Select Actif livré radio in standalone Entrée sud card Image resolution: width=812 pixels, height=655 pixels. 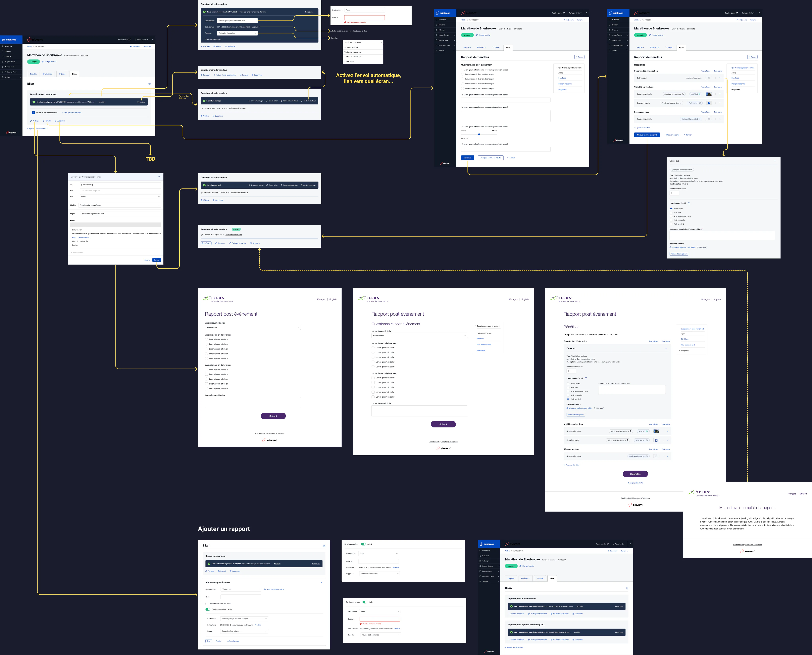(x=671, y=212)
